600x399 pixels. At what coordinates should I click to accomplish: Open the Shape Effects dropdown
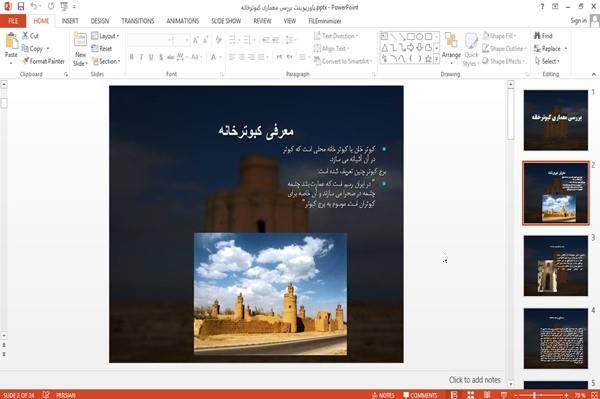point(503,61)
